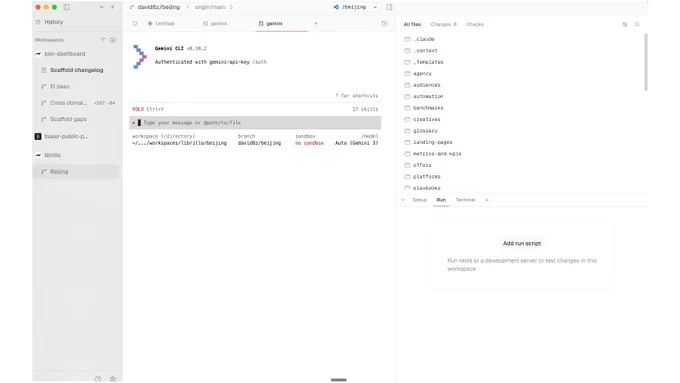This screenshot has width=680, height=383.
Task: Go back with the left arrow
Action: click(x=101, y=7)
